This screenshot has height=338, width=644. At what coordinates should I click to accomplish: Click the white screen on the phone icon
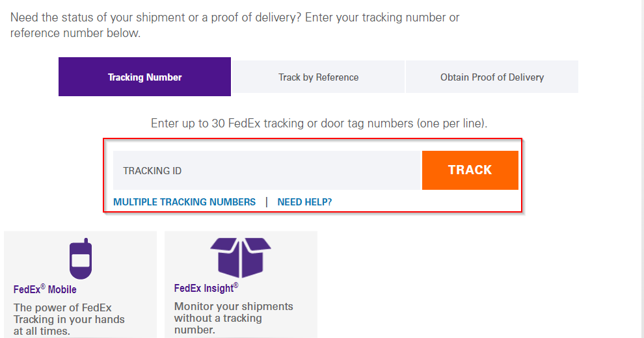pyautogui.click(x=81, y=261)
